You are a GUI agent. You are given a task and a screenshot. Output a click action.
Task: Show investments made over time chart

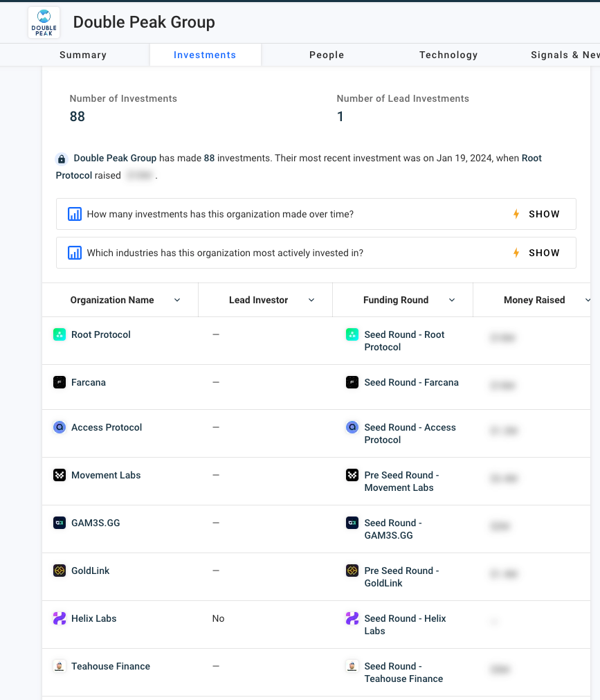click(544, 214)
